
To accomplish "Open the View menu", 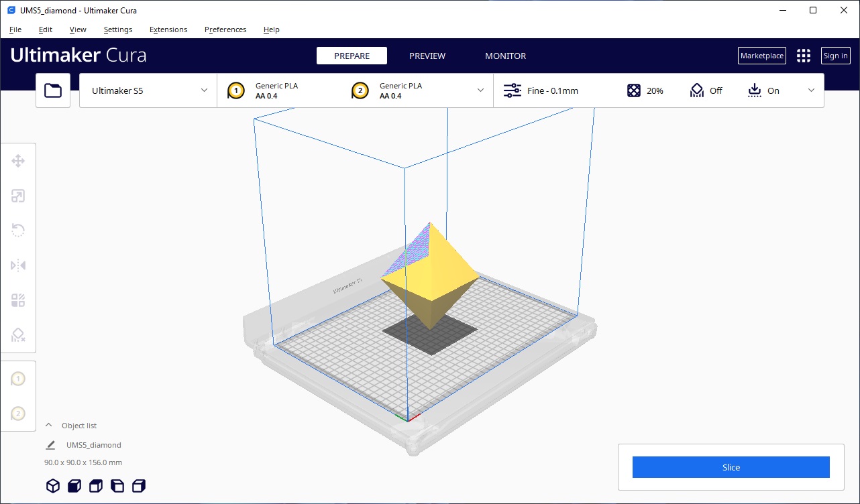I will [78, 29].
